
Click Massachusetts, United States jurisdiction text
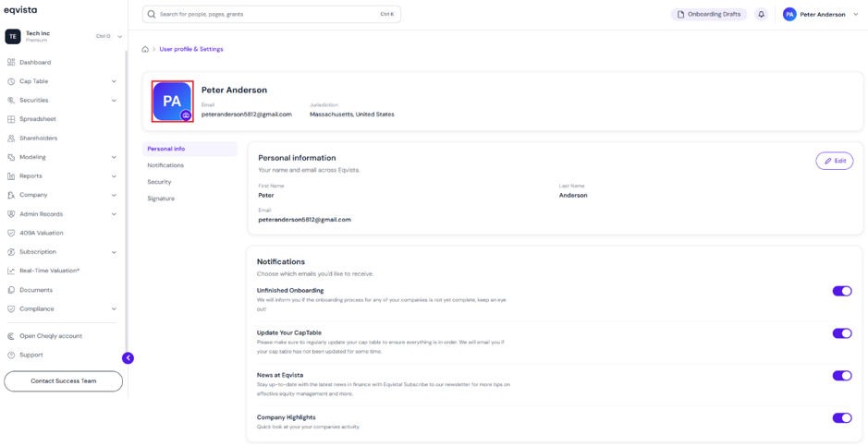(352, 115)
